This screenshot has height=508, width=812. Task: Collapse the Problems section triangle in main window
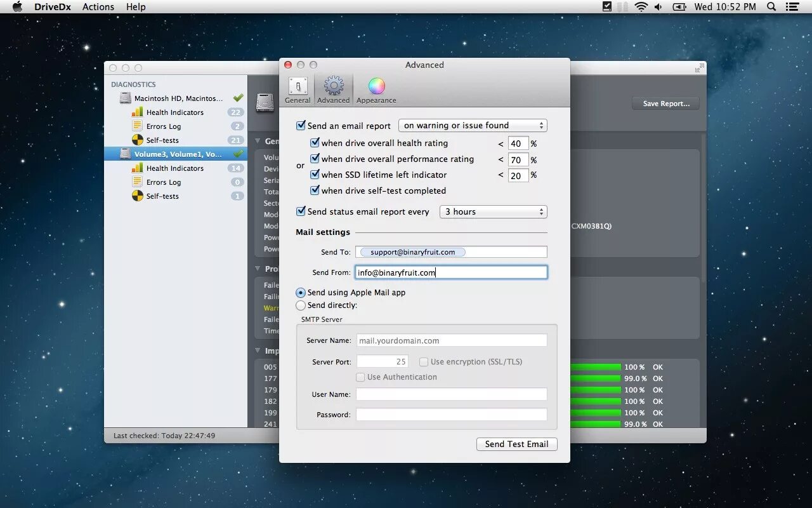[258, 269]
